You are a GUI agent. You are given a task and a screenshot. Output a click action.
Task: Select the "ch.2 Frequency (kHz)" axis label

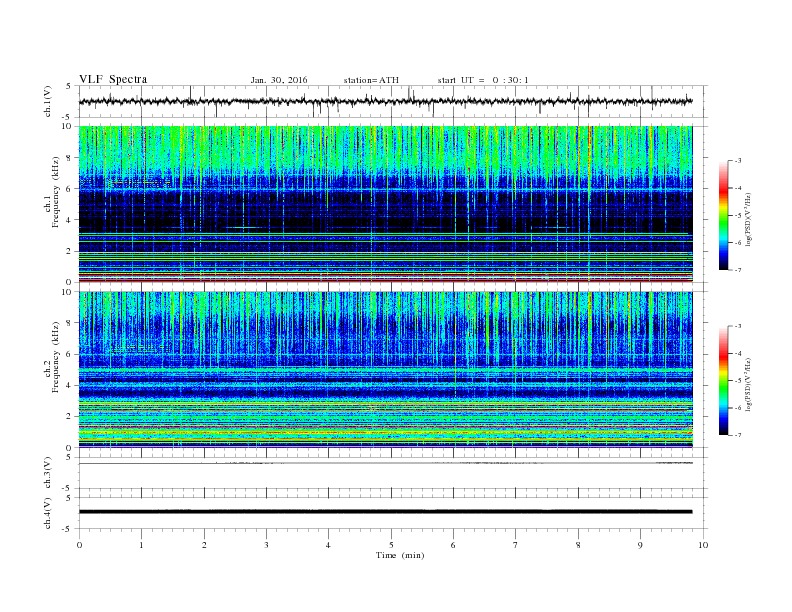pyautogui.click(x=52, y=357)
